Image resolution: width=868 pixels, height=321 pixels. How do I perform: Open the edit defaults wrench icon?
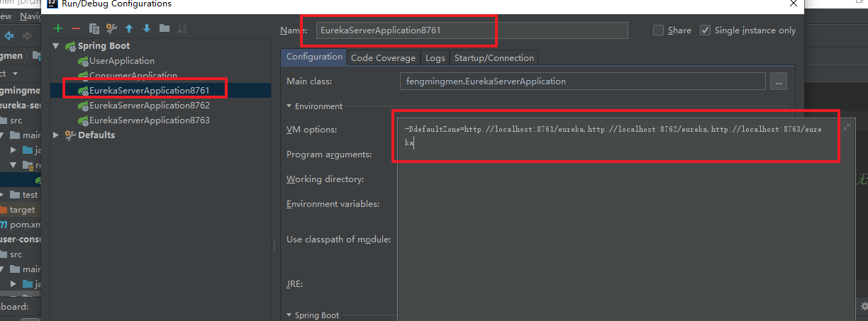pos(111,28)
